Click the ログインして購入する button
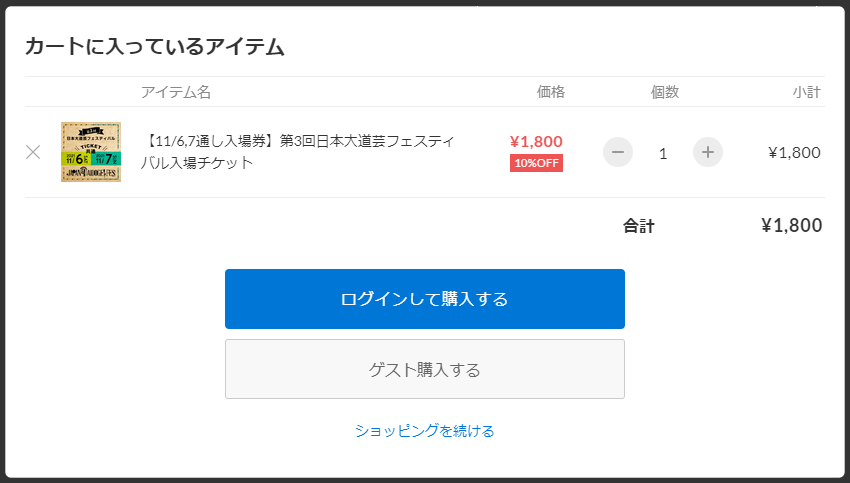Image resolution: width=850 pixels, height=483 pixels. [x=424, y=299]
